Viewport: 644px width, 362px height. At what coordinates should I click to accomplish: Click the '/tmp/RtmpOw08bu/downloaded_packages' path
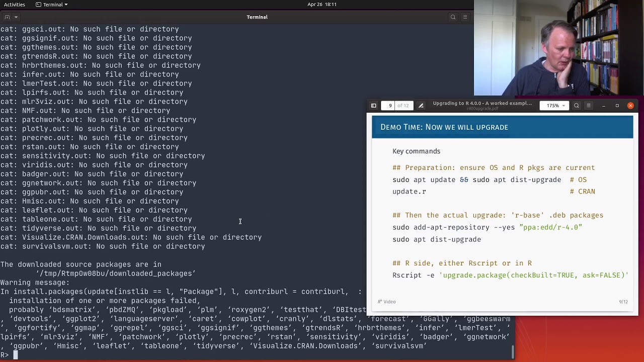115,274
